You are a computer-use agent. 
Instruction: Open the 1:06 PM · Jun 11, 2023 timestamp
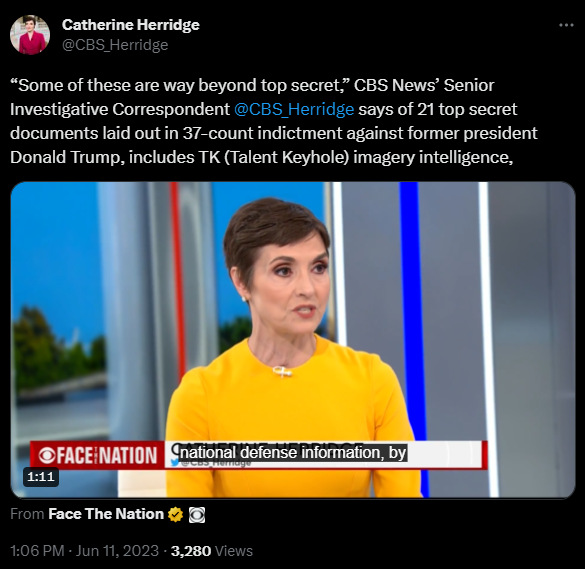[85, 551]
